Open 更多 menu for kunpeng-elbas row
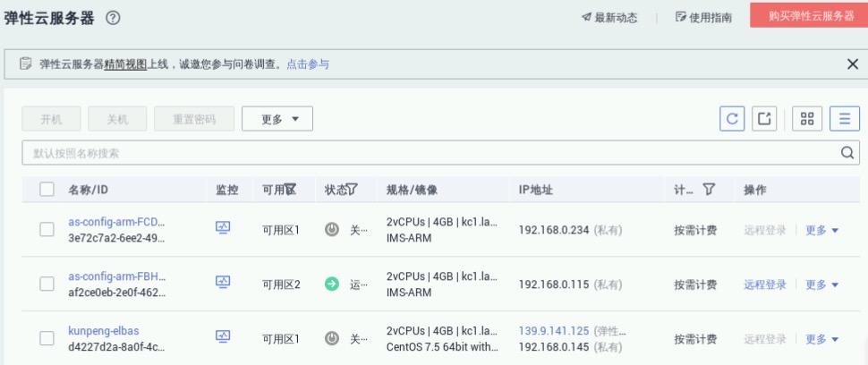868x365 pixels. click(821, 339)
